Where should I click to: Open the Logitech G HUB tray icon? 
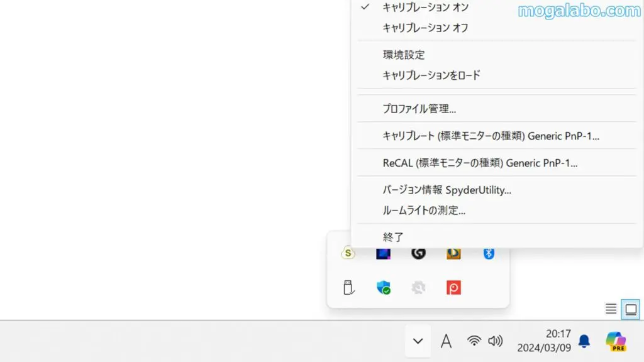click(x=418, y=253)
